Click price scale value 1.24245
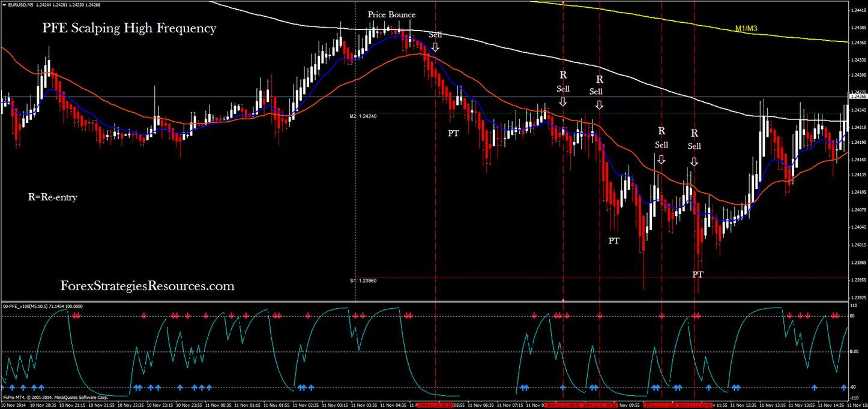 pyautogui.click(x=858, y=110)
